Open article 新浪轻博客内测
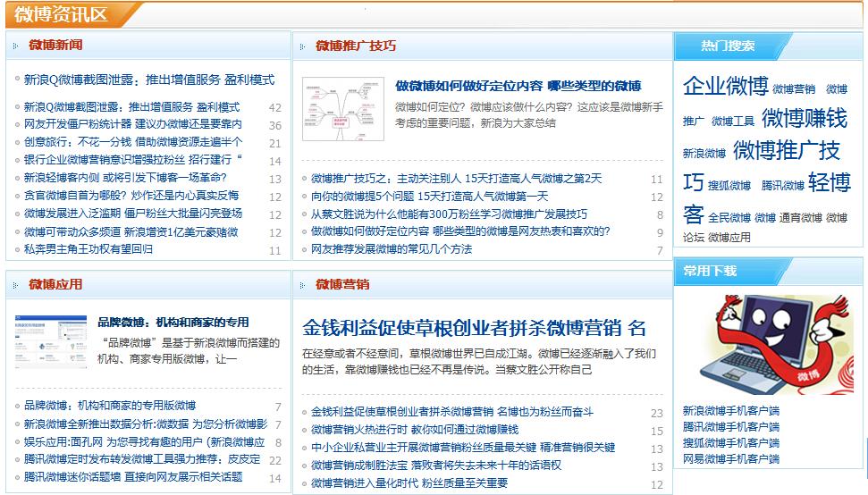This screenshot has width=868, height=495. pyautogui.click(x=125, y=177)
